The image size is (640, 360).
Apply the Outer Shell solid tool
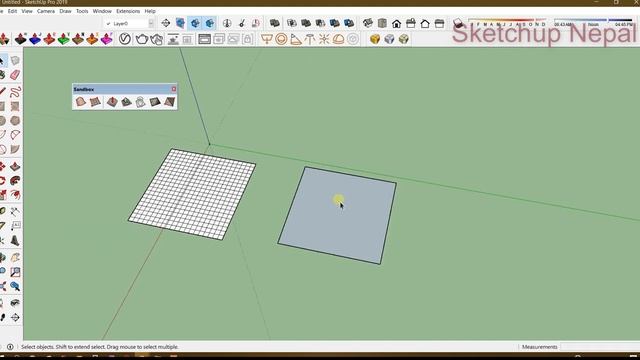[x=275, y=23]
